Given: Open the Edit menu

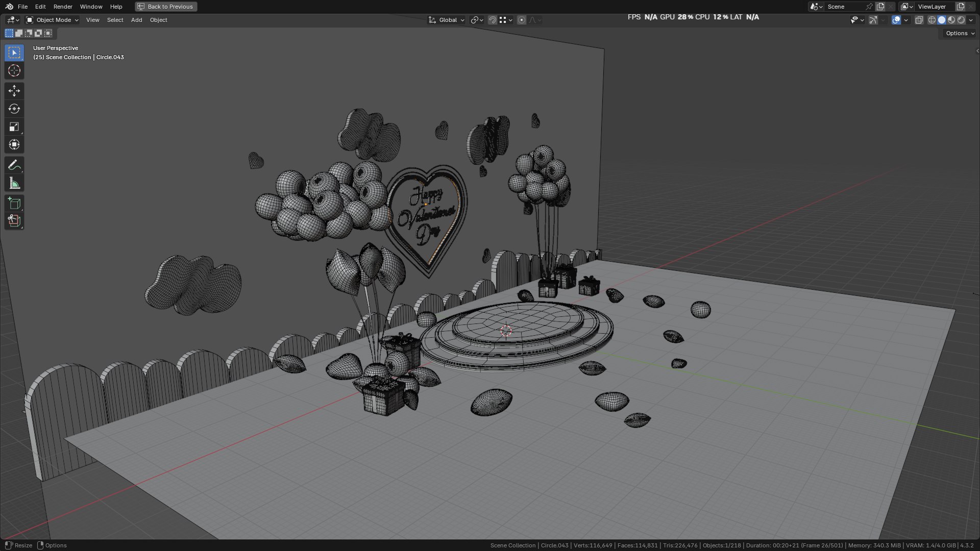Looking at the screenshot, I should pos(40,7).
